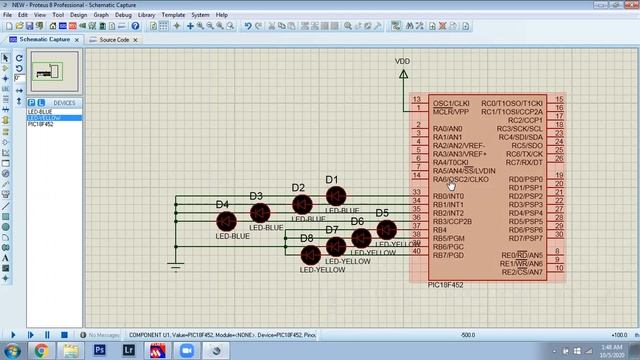Open the Home Page via house icon
The image size is (640, 360).
[x=53, y=26]
